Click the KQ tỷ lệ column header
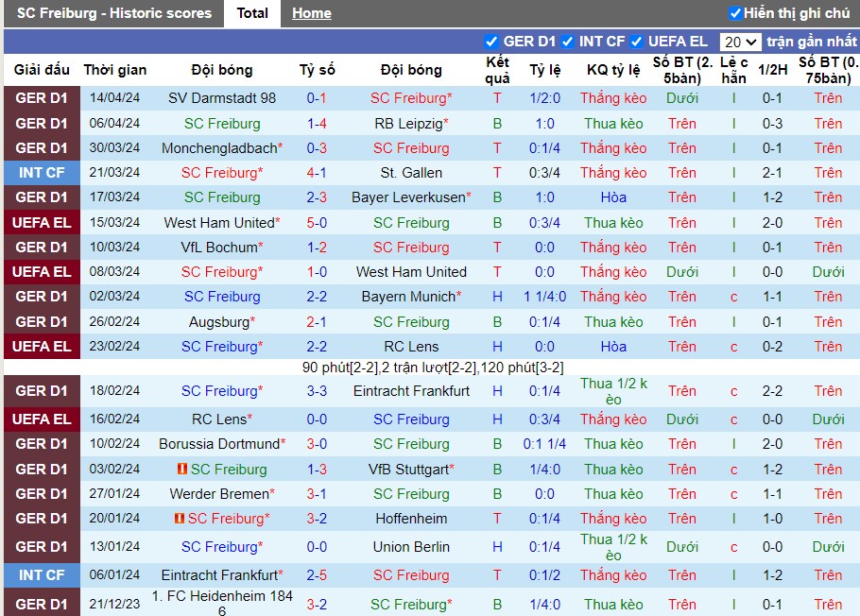The height and width of the screenshot is (616, 860). (613, 70)
